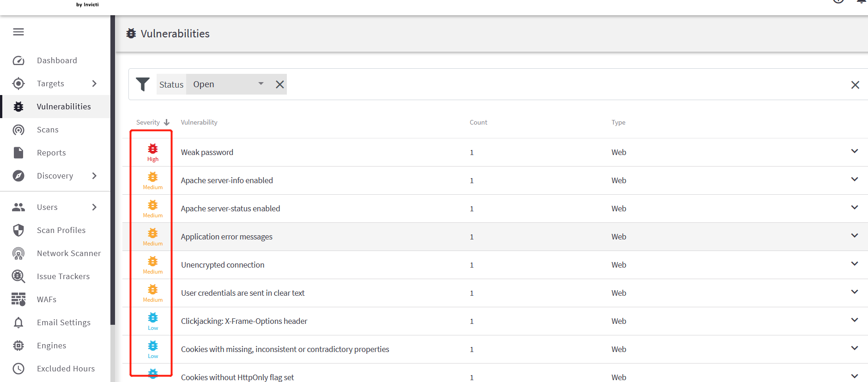
Task: Sort by Severity arrow icon
Action: pos(167,122)
